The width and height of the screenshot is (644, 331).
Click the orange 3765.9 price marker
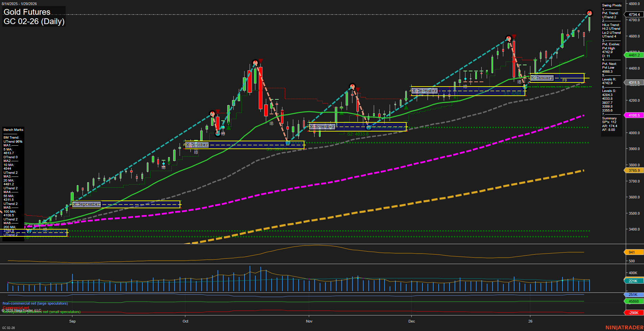(x=635, y=170)
